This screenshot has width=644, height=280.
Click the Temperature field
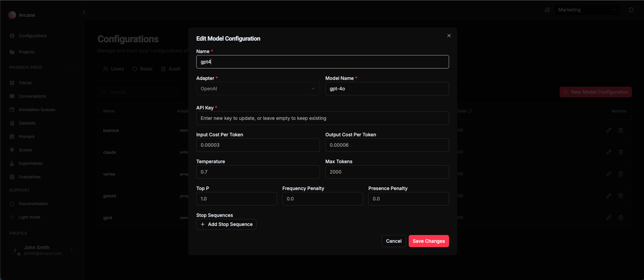coord(258,172)
